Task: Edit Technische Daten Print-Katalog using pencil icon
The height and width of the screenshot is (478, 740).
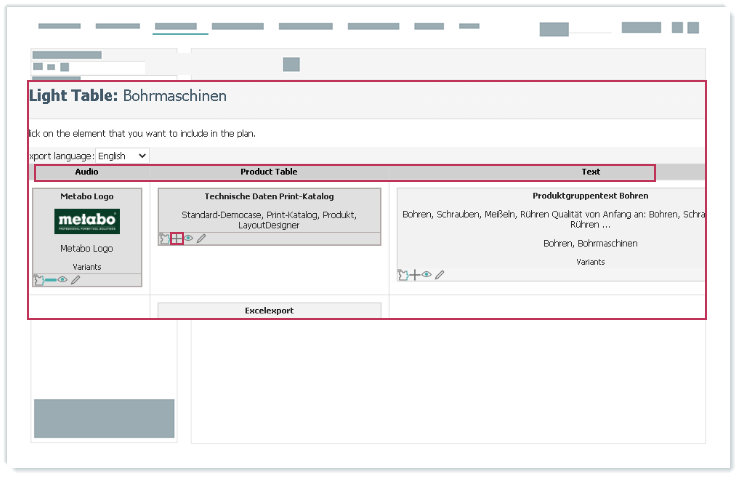Action: (201, 238)
